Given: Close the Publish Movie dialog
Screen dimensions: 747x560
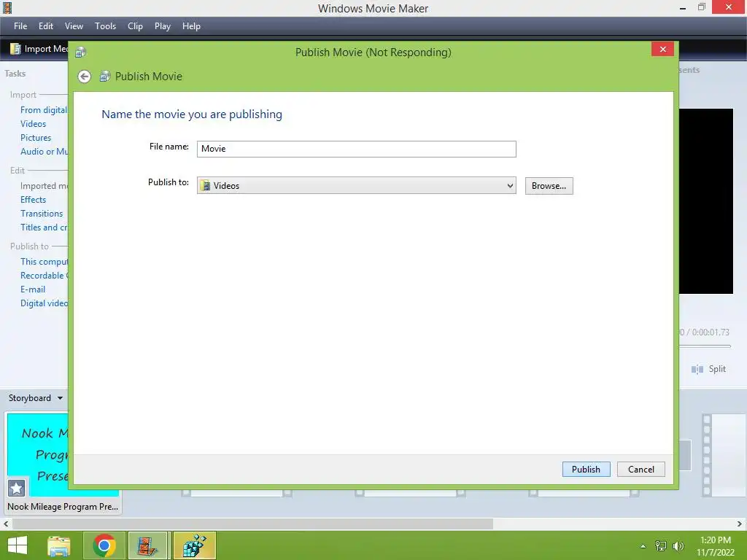Looking at the screenshot, I should pyautogui.click(x=662, y=49).
